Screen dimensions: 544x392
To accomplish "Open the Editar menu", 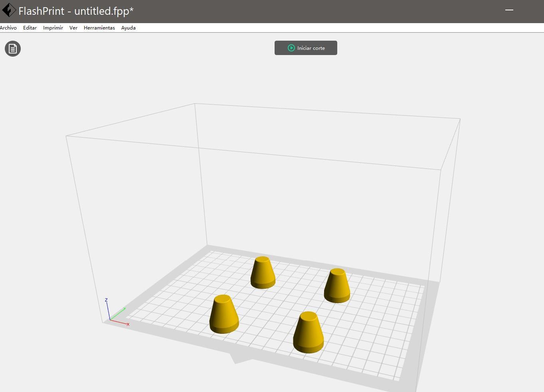I will 30,28.
